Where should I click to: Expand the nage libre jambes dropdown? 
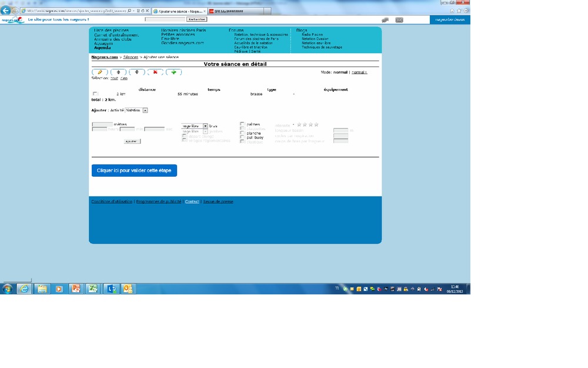205,131
